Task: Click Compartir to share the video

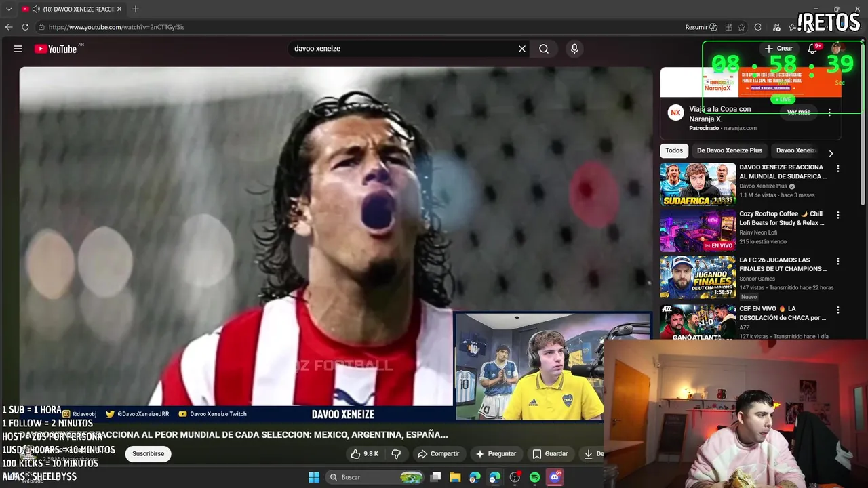Action: pos(438,454)
